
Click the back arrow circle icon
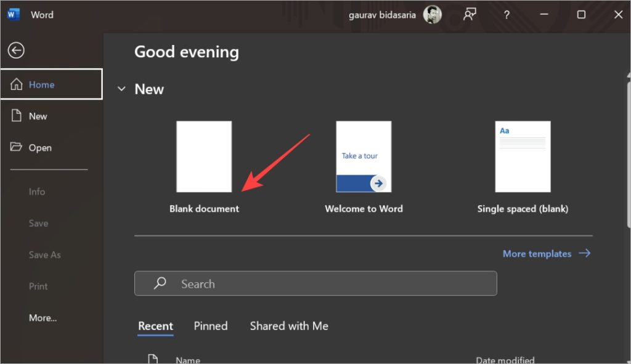pyautogui.click(x=16, y=51)
